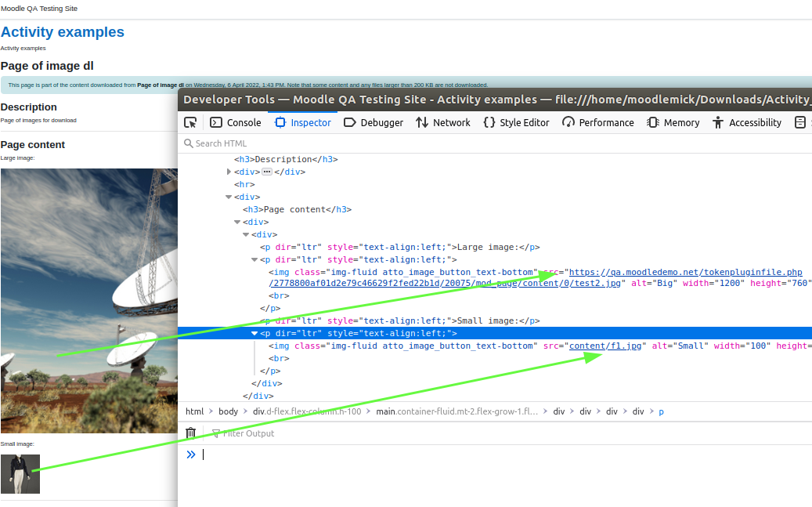Select the 'Small image:' p node
The height and width of the screenshot is (507, 812).
point(400,321)
